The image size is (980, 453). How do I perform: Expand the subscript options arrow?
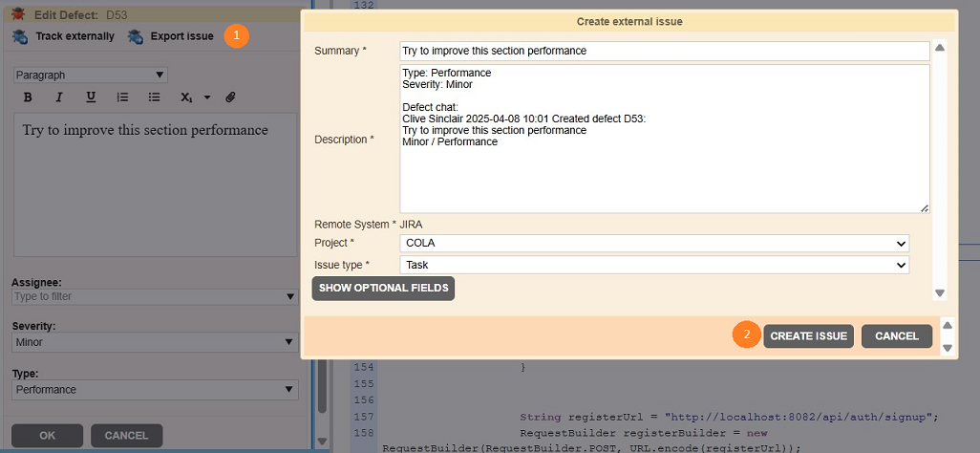(x=207, y=97)
